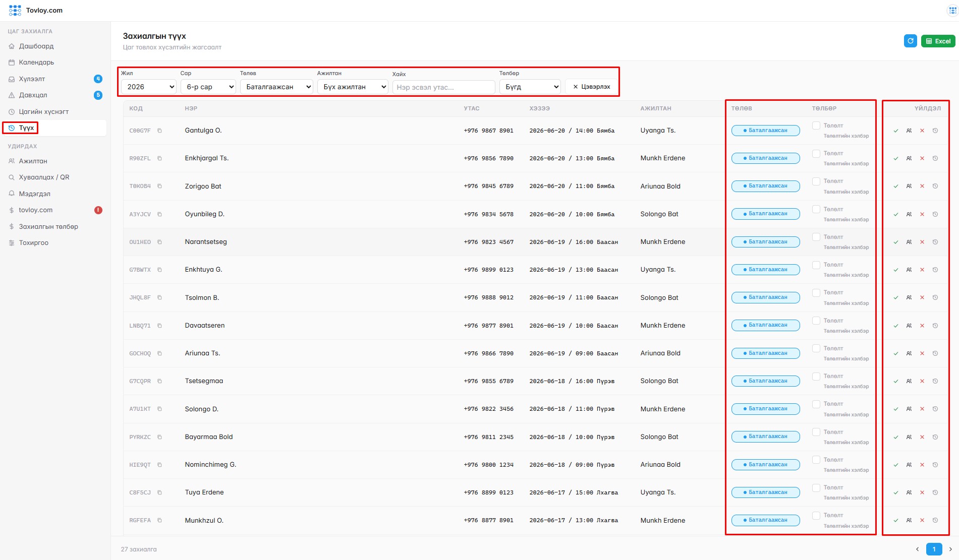959x560 pixels.
Task: Open the Ажилтан staff filter dropdown
Action: point(353,87)
